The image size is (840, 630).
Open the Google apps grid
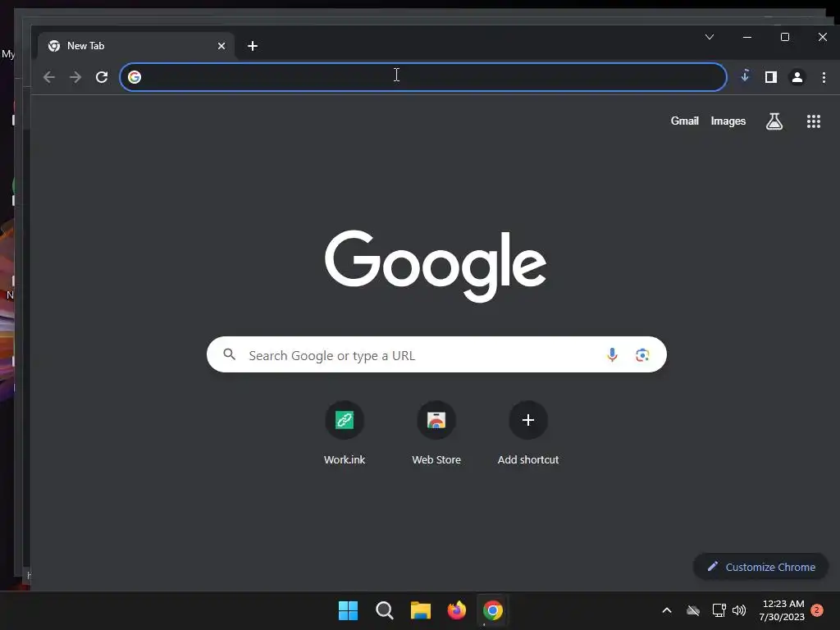pos(814,121)
